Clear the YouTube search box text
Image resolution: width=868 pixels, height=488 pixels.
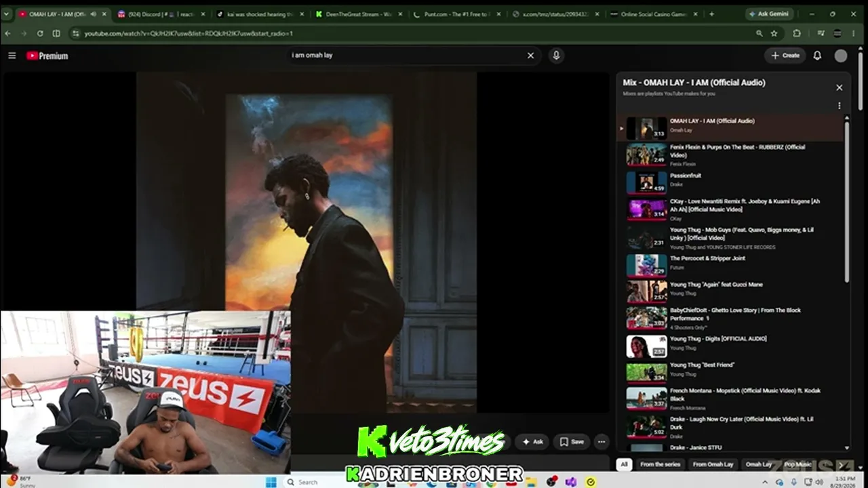(531, 56)
